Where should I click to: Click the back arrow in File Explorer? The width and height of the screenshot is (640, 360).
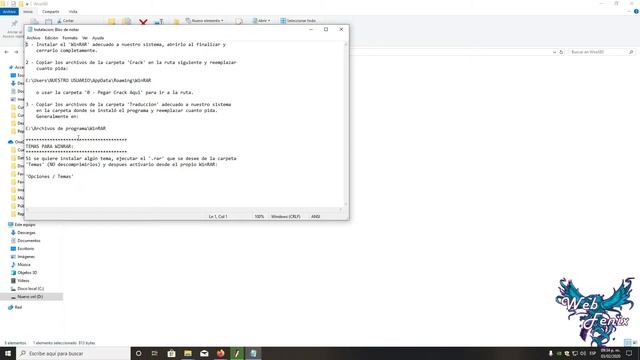(x=6, y=52)
